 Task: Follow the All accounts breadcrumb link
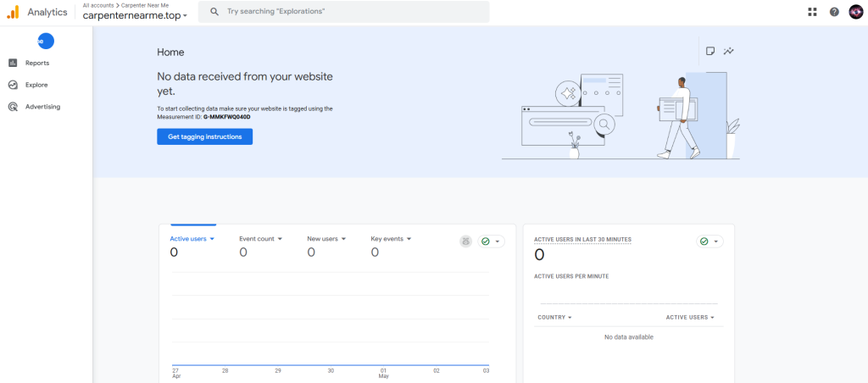tap(97, 5)
